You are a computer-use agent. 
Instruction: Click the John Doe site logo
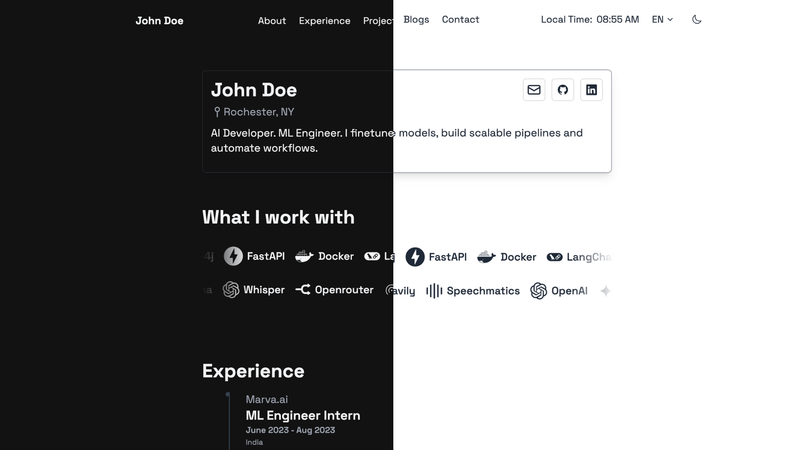point(159,21)
